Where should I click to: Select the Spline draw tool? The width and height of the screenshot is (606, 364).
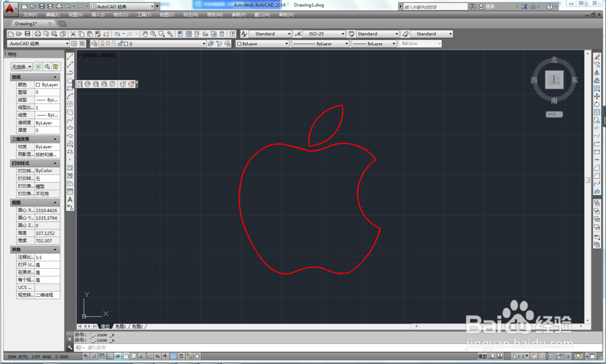point(70,120)
